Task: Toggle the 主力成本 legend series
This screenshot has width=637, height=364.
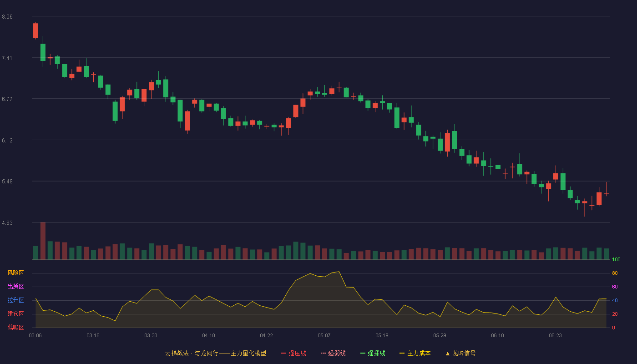Action: click(x=415, y=353)
